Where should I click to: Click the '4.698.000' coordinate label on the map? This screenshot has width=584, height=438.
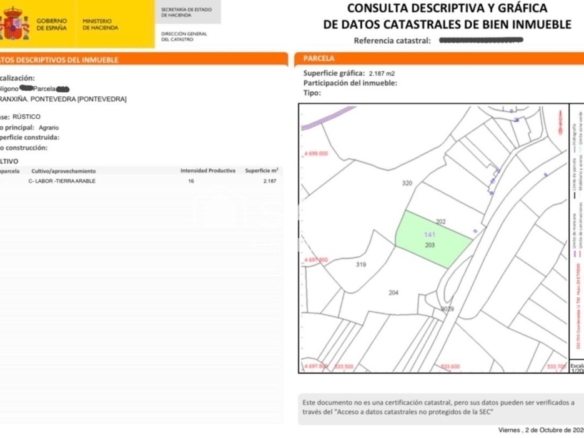pyautogui.click(x=316, y=153)
